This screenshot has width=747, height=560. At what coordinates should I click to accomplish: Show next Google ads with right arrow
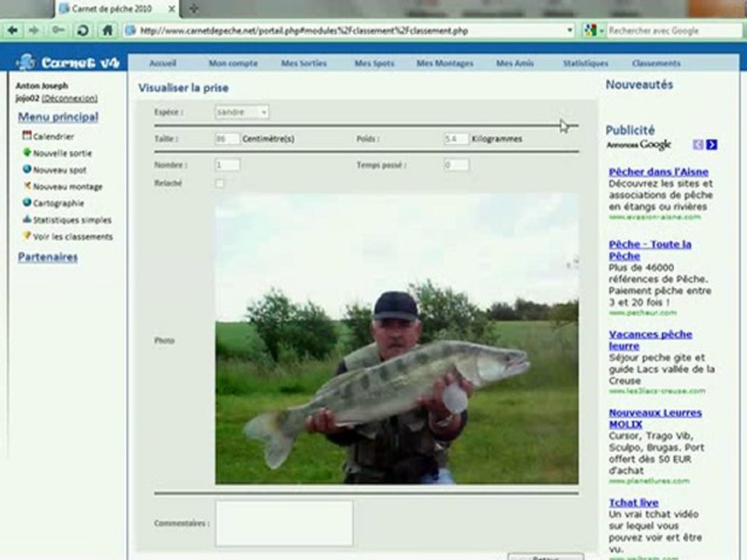[712, 145]
